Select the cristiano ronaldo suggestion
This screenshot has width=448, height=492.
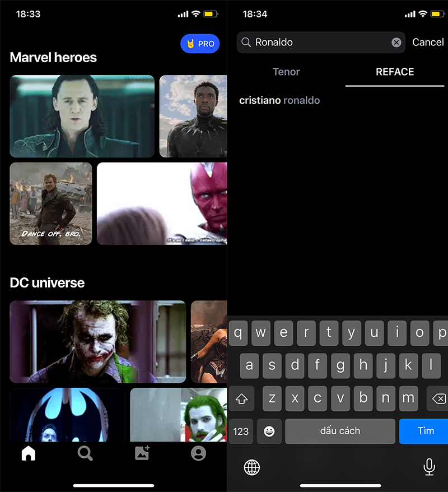point(279,100)
